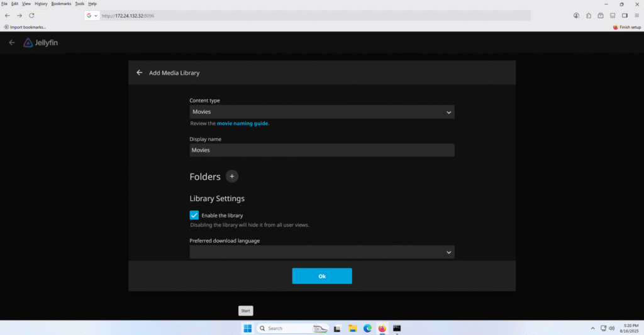Launch Microsoft Edge from taskbar

point(367,329)
